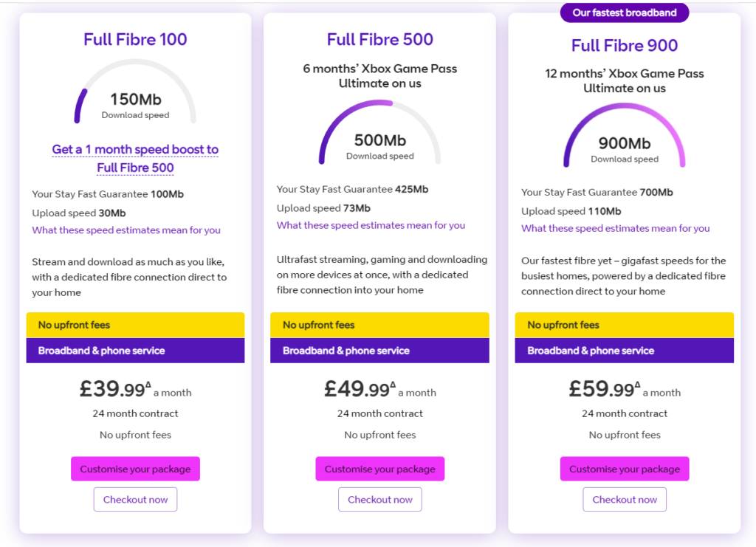Click Customise your package for Full Fibre 900
This screenshot has height=547, width=756.
[x=624, y=469]
